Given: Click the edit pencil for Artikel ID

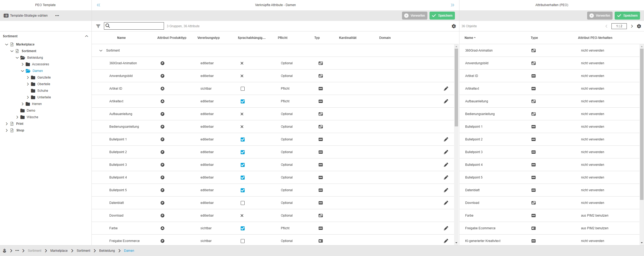Looking at the screenshot, I should tap(446, 89).
